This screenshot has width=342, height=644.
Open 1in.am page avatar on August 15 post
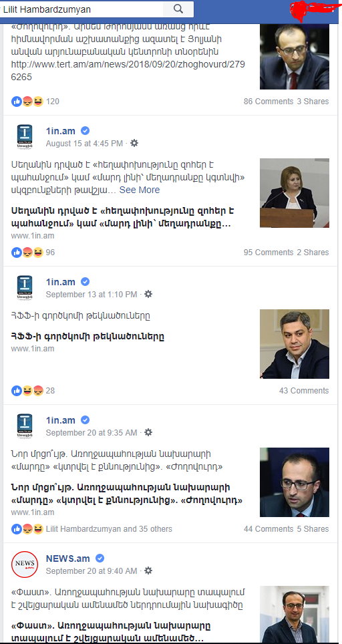24,138
